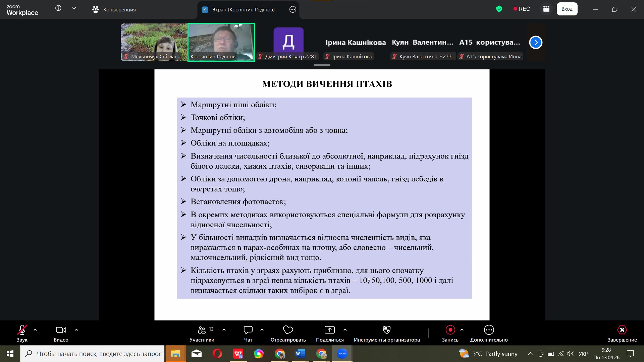The width and height of the screenshot is (644, 362).
Task: Open Host tools shield icon
Action: tap(387, 330)
